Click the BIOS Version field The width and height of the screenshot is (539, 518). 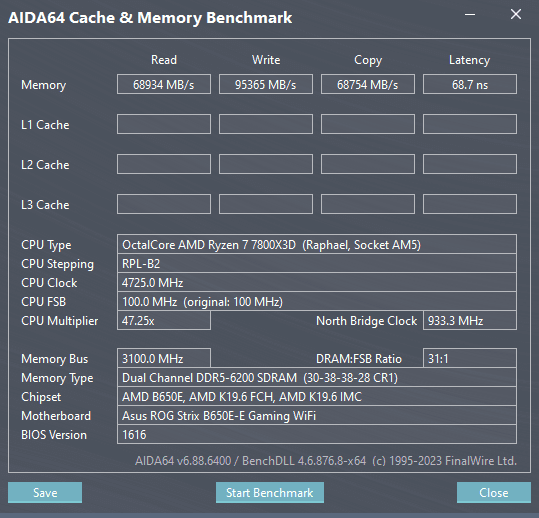pyautogui.click(x=317, y=434)
